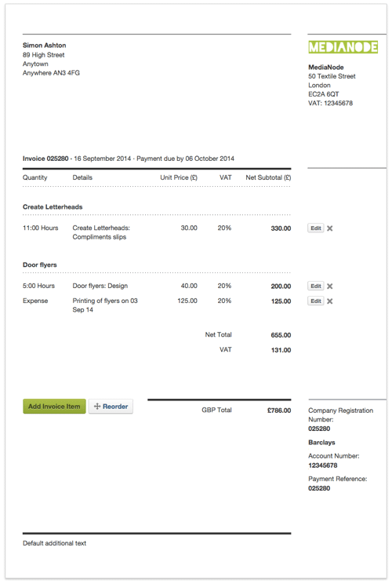
Task: Reorder the invoice items
Action: tap(111, 407)
